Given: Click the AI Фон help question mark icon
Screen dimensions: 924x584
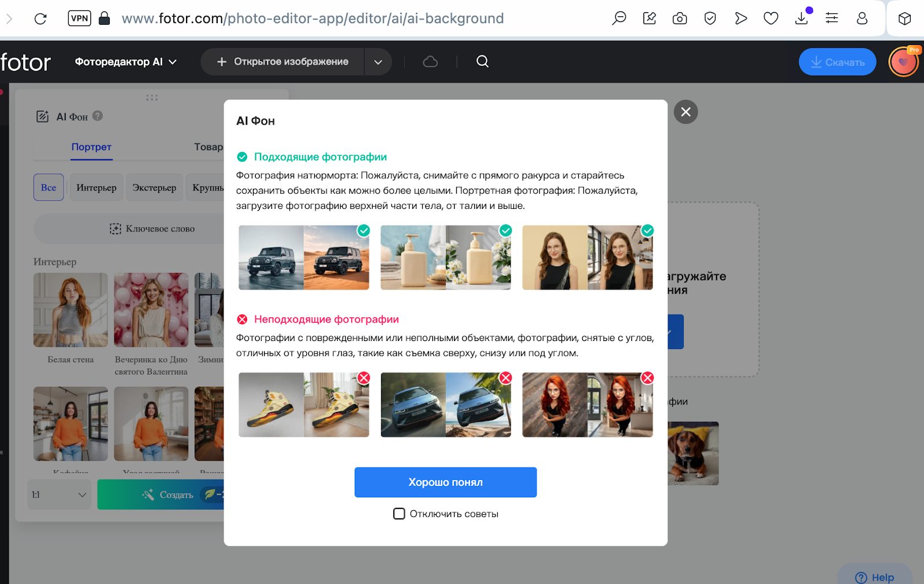Looking at the screenshot, I should [98, 115].
